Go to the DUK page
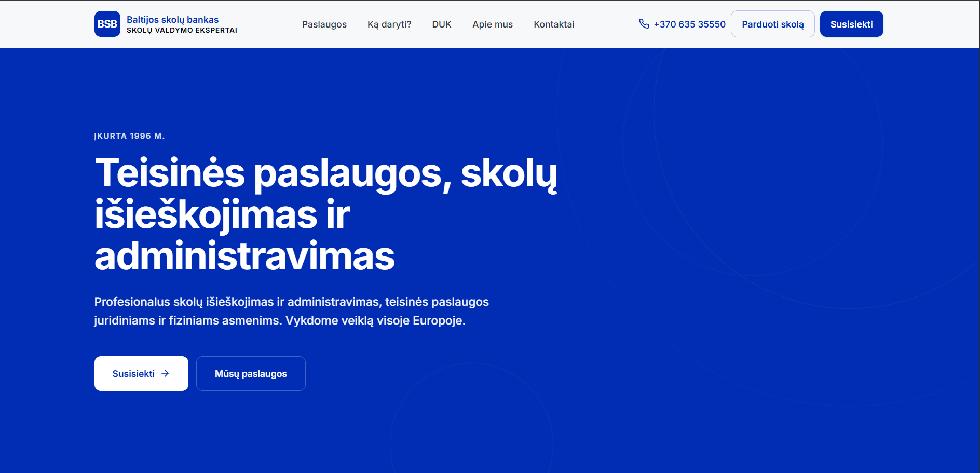The height and width of the screenshot is (473, 980). coord(442,24)
